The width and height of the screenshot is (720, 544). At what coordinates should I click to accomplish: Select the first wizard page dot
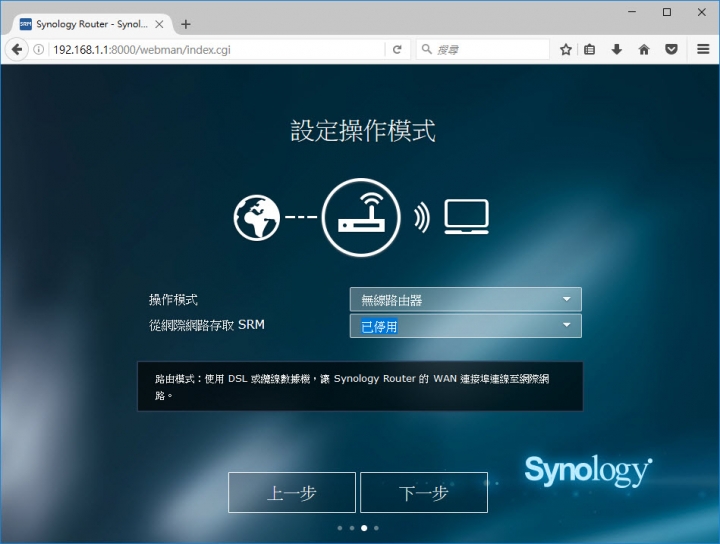coord(340,528)
